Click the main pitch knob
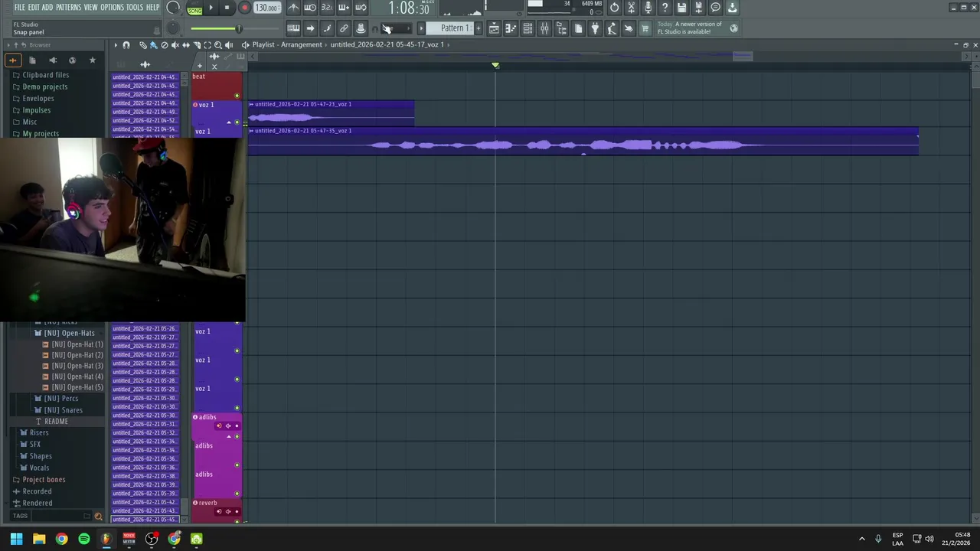Screen dimensions: 980x551 coord(173,28)
